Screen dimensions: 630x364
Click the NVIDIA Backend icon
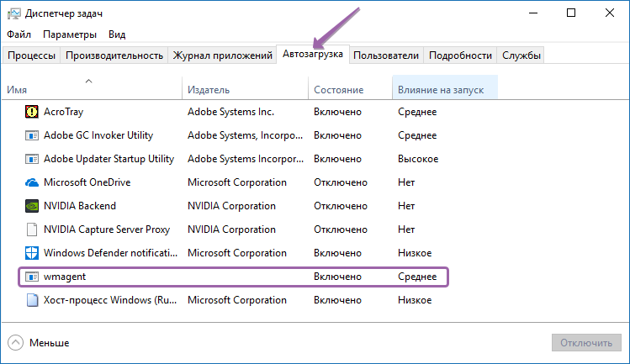pyautogui.click(x=32, y=205)
